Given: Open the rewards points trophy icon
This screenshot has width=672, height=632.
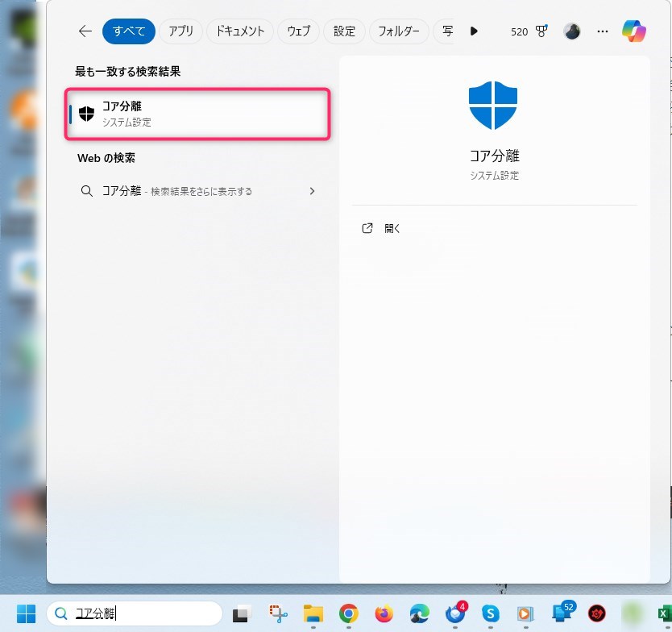Looking at the screenshot, I should point(541,31).
